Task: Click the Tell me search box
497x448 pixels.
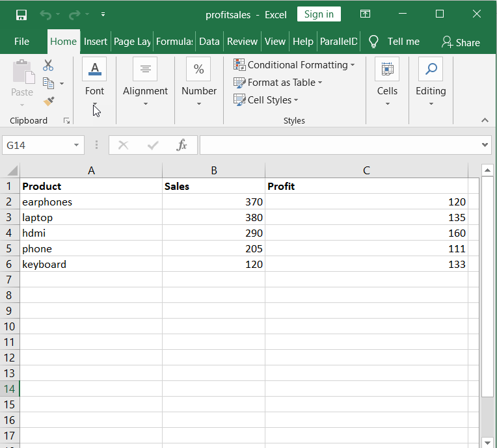Action: 403,42
